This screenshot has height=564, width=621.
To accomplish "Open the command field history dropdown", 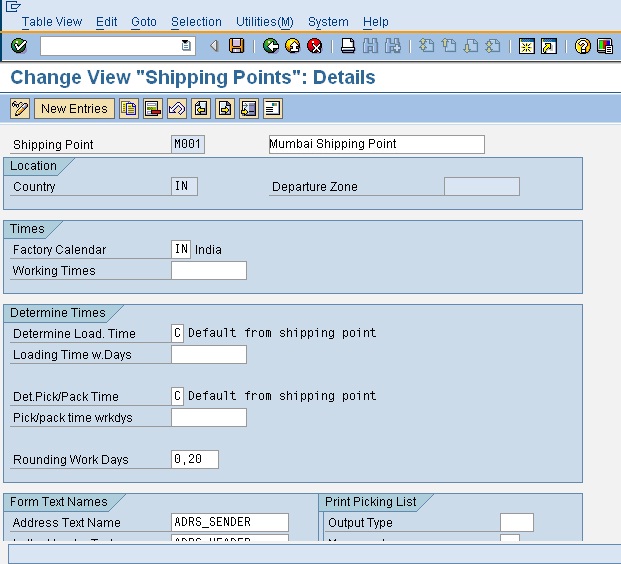I will tap(186, 46).
